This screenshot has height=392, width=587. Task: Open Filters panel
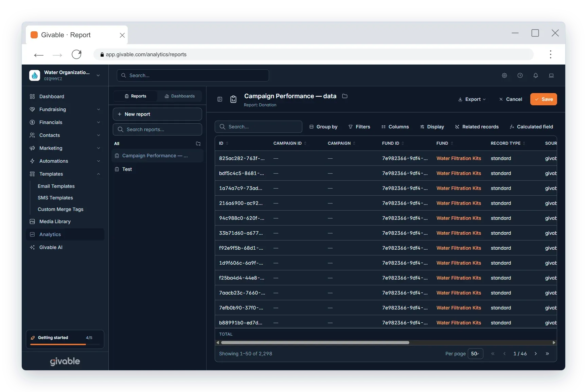click(x=359, y=127)
